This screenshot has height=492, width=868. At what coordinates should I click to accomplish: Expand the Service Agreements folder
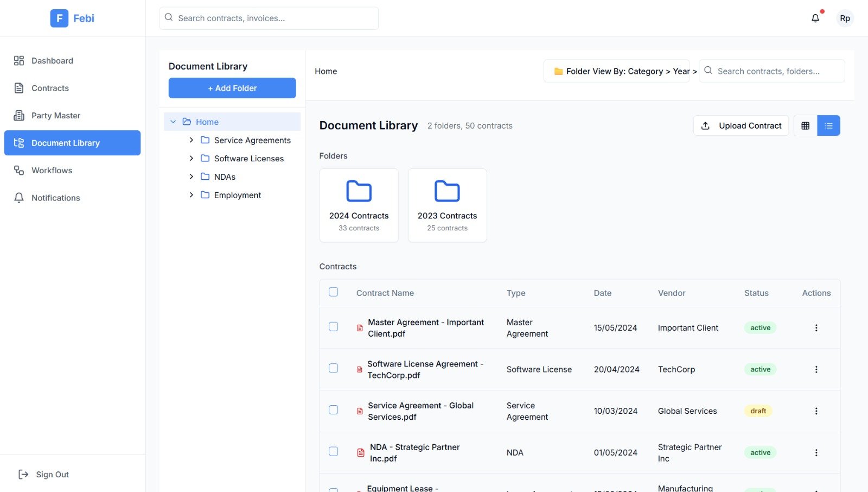[x=191, y=140]
